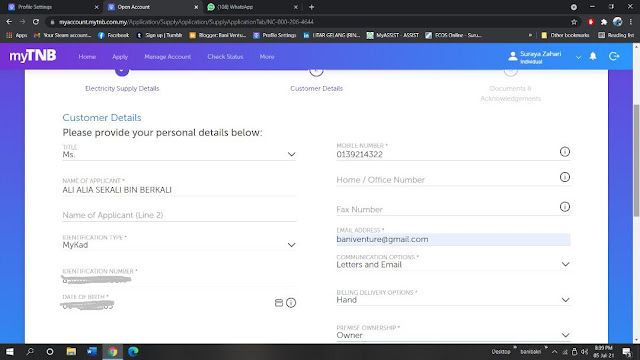Close the Open Account tab
Image resolution: width=640 pixels, height=360 pixels.
[x=196, y=7]
